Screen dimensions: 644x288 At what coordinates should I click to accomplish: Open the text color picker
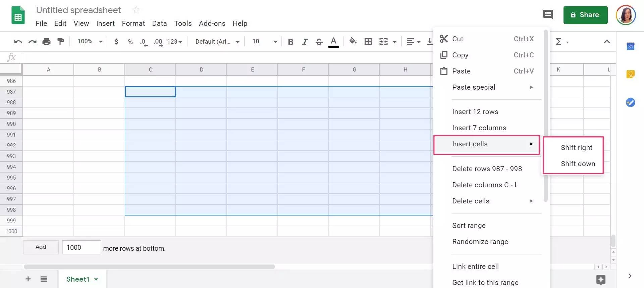333,42
